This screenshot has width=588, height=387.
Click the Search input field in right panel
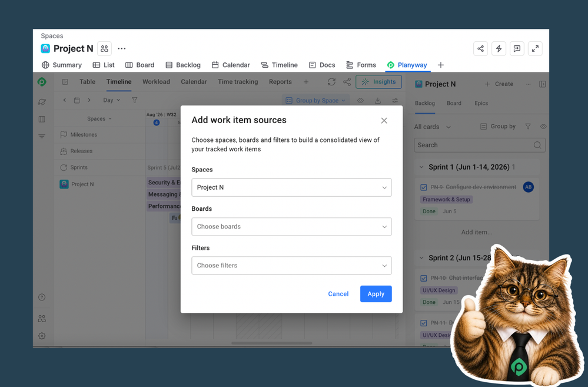(x=480, y=145)
